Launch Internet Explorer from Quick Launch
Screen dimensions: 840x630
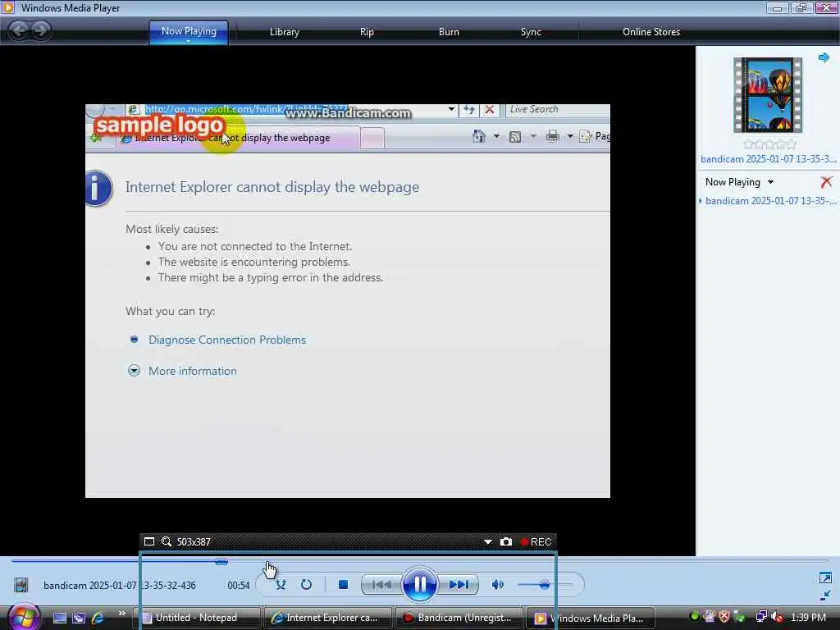[98, 618]
